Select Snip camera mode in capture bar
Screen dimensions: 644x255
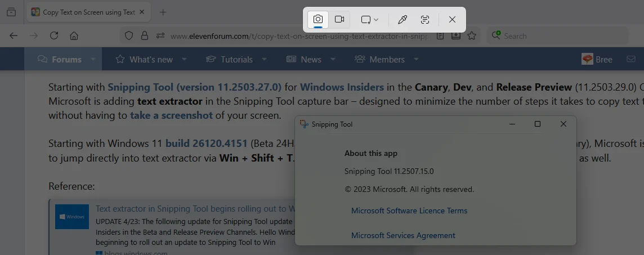pos(318,19)
